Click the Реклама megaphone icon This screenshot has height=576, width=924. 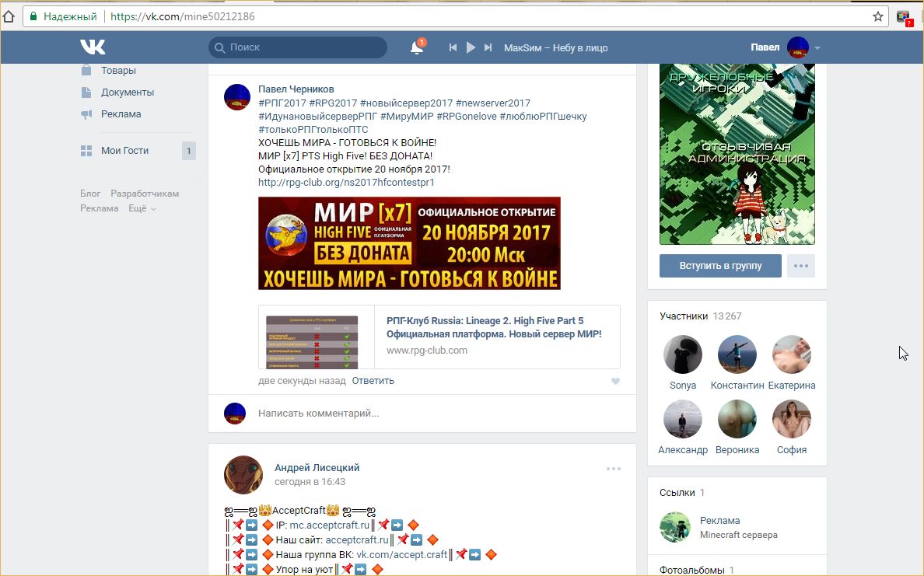[x=86, y=114]
